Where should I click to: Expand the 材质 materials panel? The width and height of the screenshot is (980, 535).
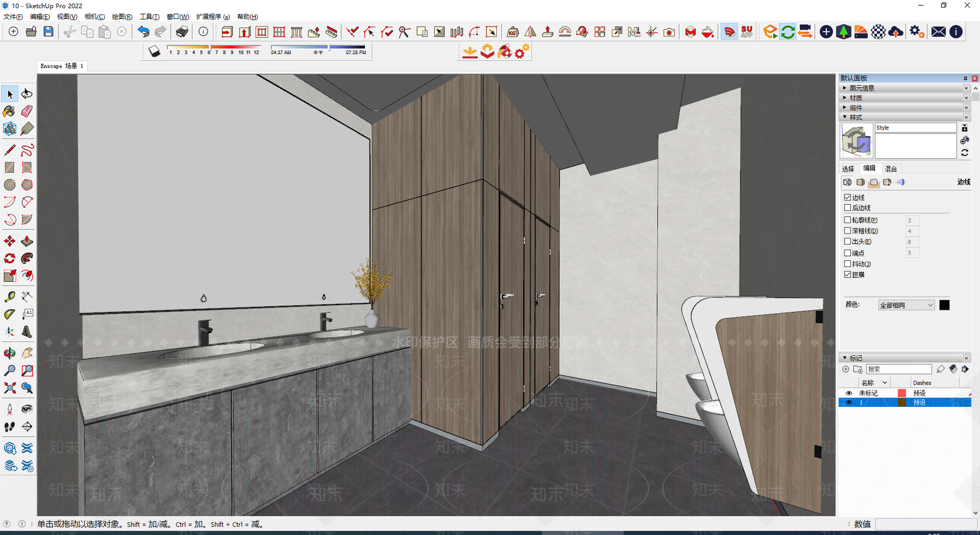(904, 98)
